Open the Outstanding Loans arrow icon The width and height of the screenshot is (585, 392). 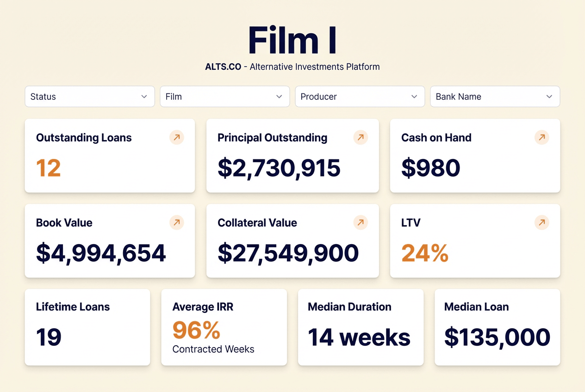pos(176,137)
